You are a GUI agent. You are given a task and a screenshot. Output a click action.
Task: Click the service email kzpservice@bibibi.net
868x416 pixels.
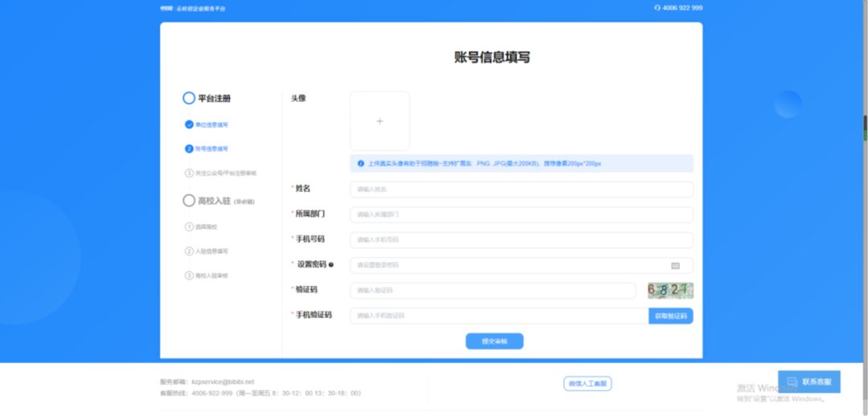pos(223,381)
